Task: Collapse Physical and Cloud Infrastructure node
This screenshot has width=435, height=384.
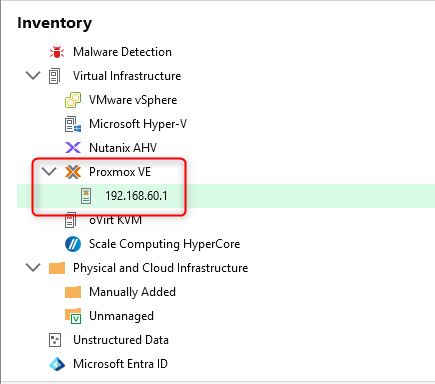Action: (x=33, y=267)
